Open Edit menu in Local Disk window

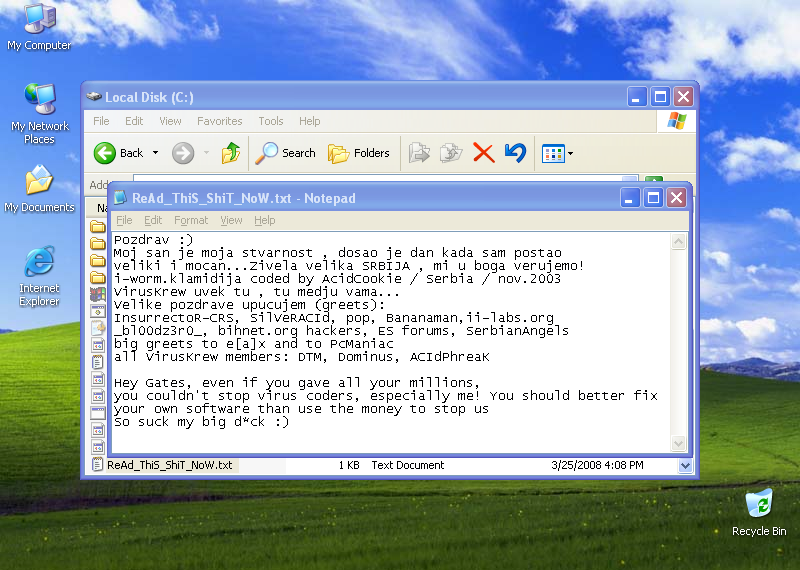[x=134, y=121]
